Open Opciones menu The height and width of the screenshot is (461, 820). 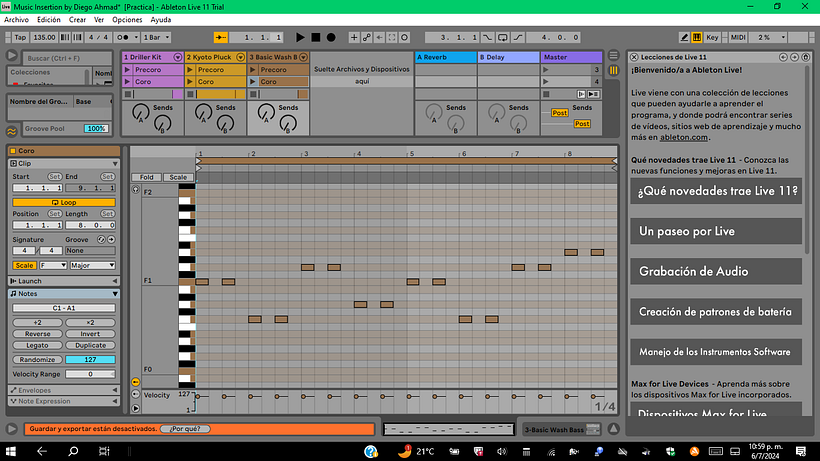[x=127, y=20]
